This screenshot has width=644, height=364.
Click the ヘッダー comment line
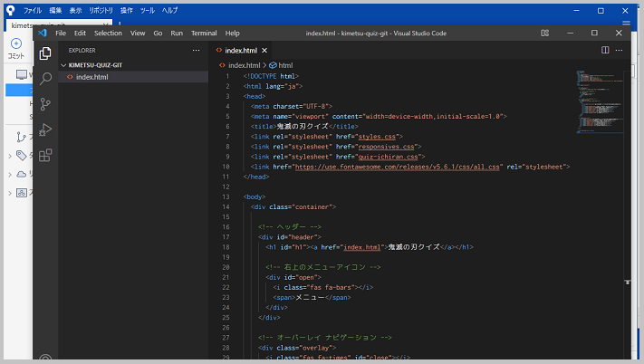290,227
